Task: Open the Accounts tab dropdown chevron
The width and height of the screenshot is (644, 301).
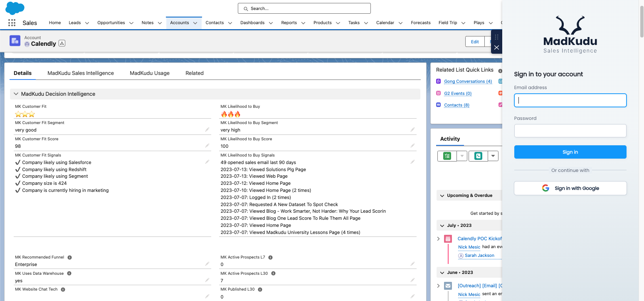Action: (x=195, y=23)
